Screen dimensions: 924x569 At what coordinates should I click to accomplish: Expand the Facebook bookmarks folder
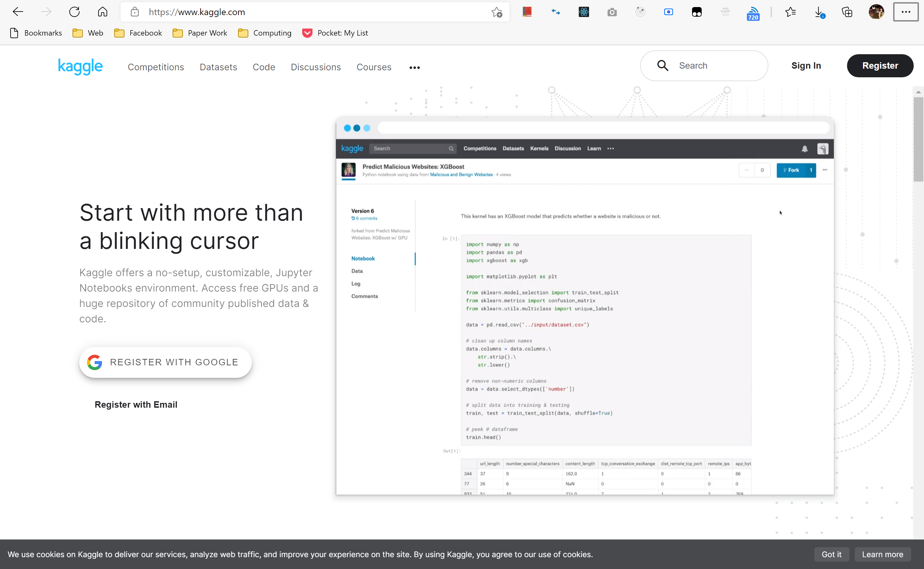(138, 33)
